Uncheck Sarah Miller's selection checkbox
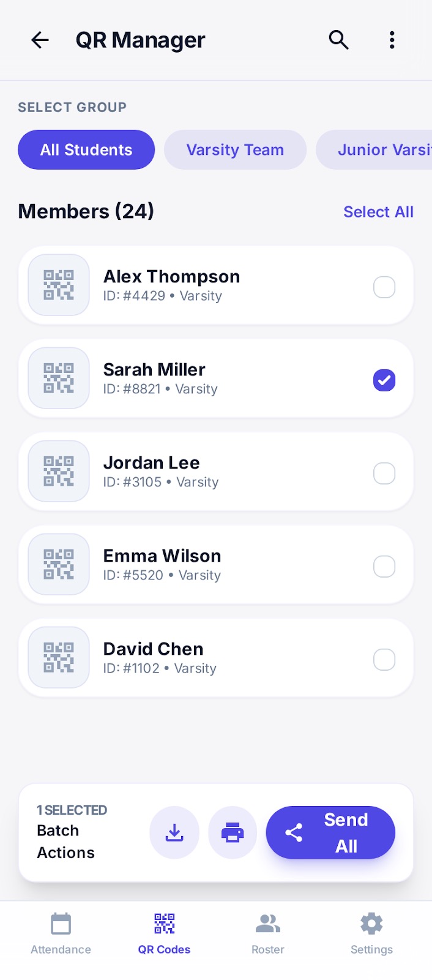The image size is (432, 980). tap(384, 380)
